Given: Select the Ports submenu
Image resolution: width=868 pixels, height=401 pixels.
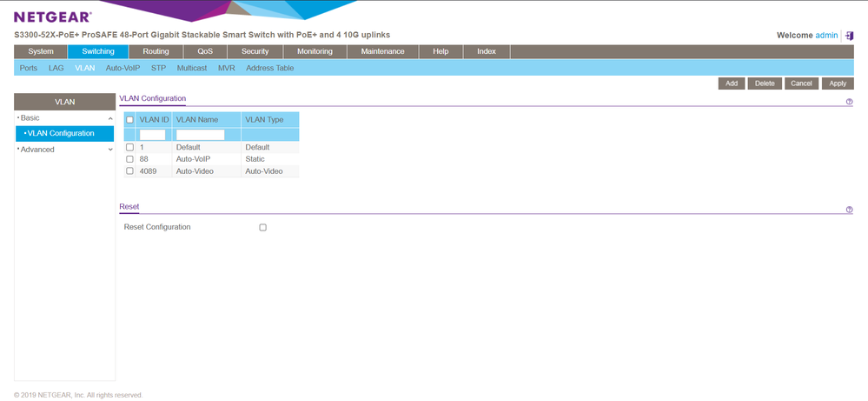Looking at the screenshot, I should pos(29,68).
